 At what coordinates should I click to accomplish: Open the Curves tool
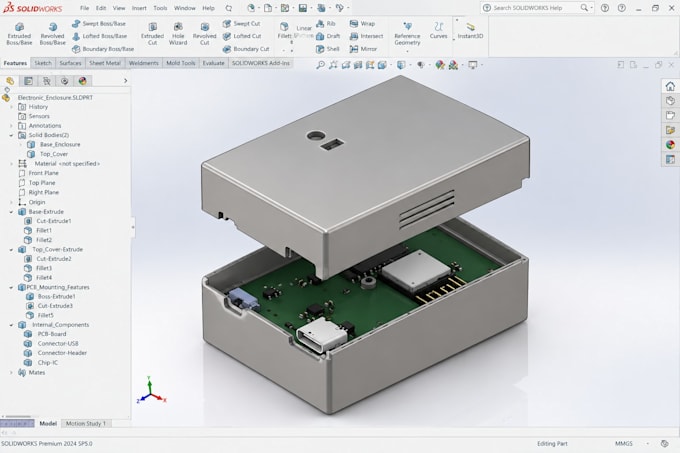[438, 31]
